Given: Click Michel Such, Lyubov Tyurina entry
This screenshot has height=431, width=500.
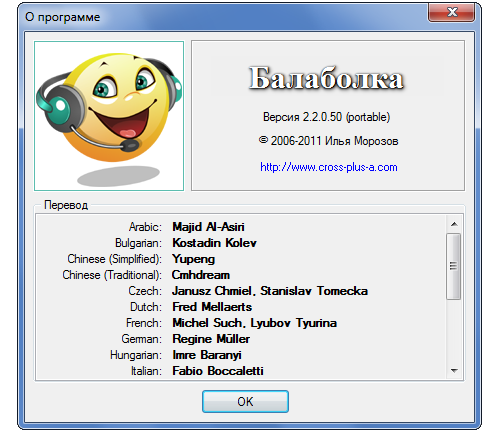Looking at the screenshot, I should click(254, 323).
